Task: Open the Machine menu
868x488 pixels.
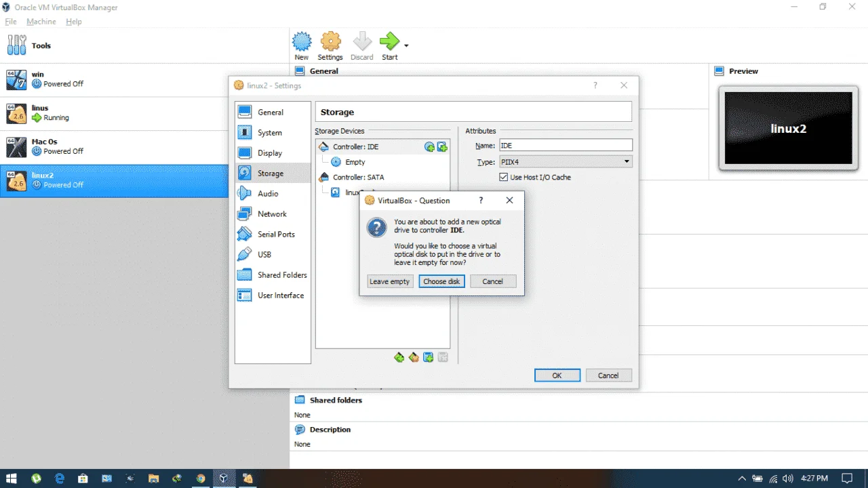Action: coord(41,22)
